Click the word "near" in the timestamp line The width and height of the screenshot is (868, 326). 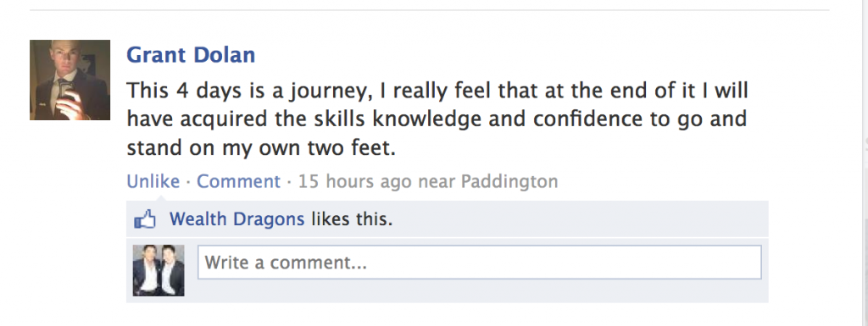(x=437, y=182)
